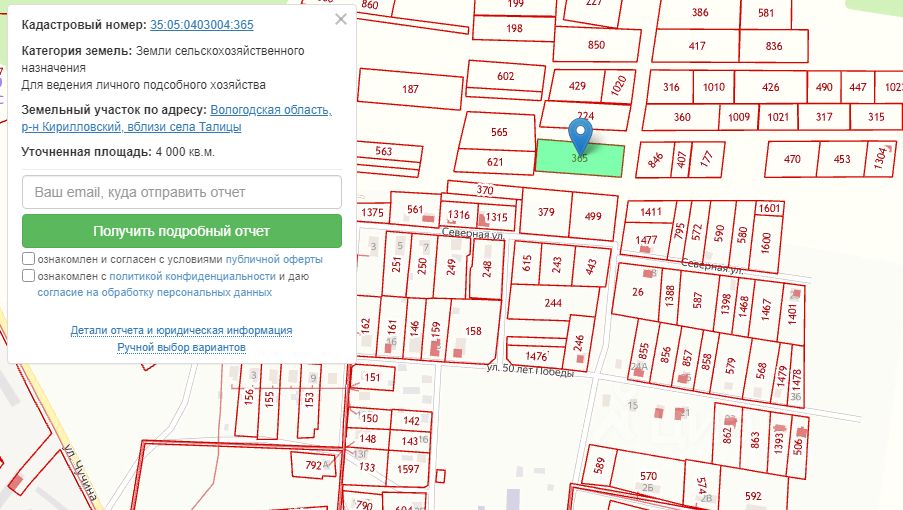Select parcel 1010 on the map

pyautogui.click(x=714, y=87)
